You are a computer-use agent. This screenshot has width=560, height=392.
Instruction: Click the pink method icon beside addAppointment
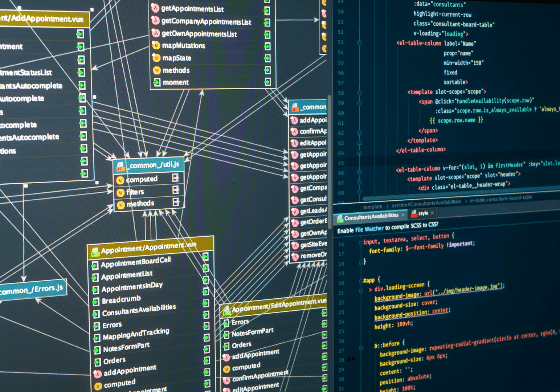(295, 120)
